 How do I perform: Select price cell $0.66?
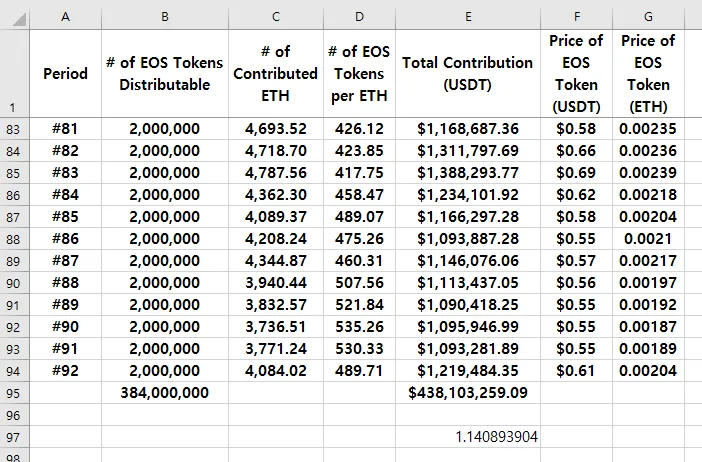(x=577, y=151)
